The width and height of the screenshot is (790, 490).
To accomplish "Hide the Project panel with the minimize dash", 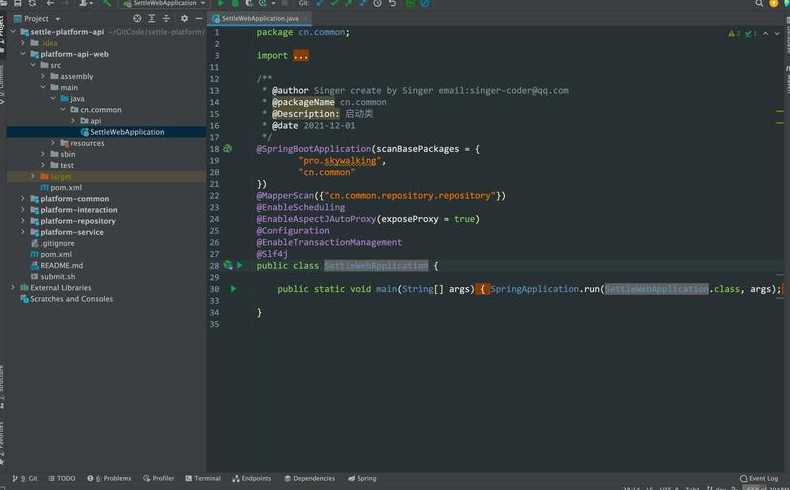I will point(199,19).
